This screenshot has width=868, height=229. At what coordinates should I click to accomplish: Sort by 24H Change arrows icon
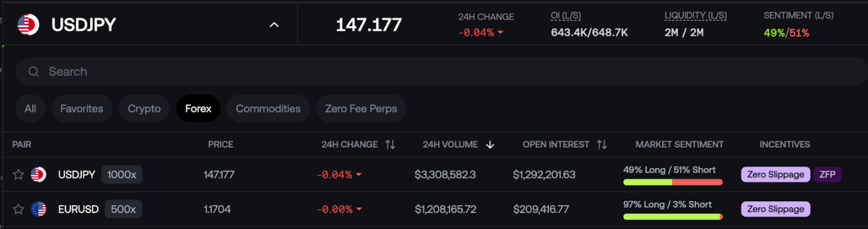[390, 145]
